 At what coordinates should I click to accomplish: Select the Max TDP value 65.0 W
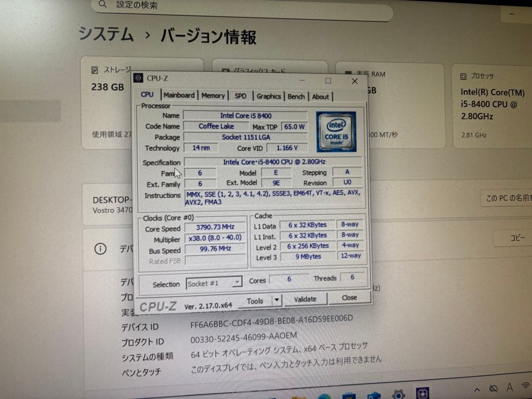pyautogui.click(x=294, y=127)
